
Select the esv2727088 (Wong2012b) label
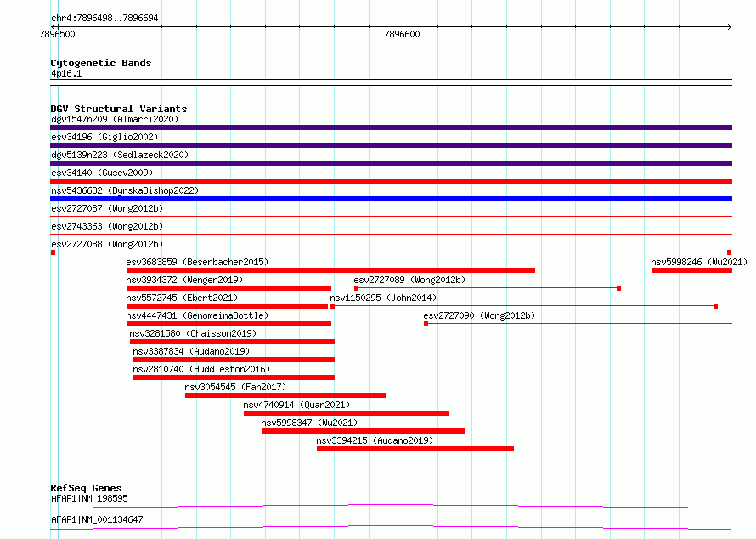(107, 244)
